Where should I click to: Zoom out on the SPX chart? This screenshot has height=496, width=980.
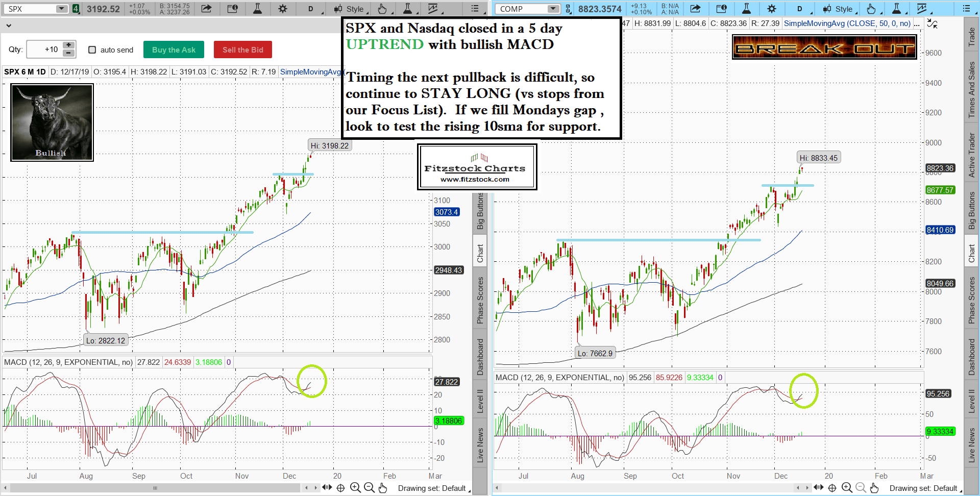369,488
